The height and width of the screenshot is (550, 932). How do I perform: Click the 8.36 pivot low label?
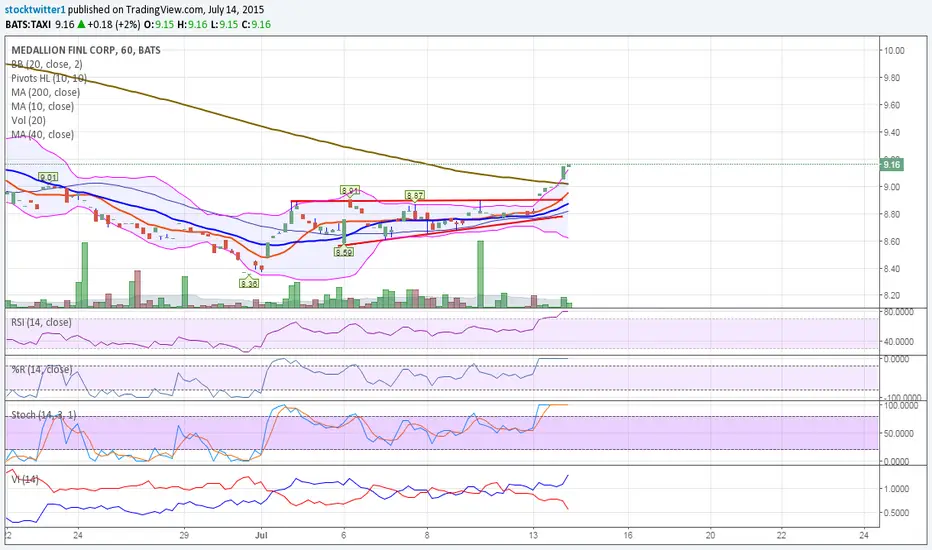250,284
